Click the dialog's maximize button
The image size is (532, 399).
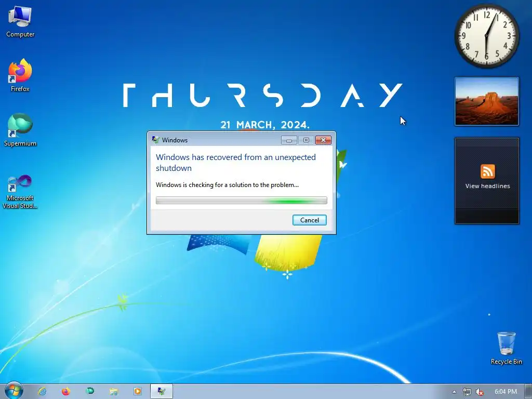306,140
